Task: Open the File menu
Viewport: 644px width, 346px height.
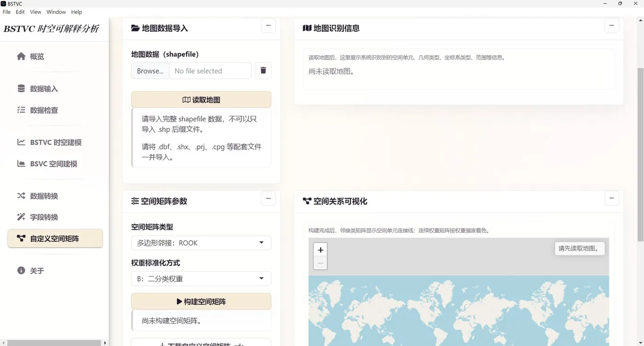Action: click(x=6, y=12)
